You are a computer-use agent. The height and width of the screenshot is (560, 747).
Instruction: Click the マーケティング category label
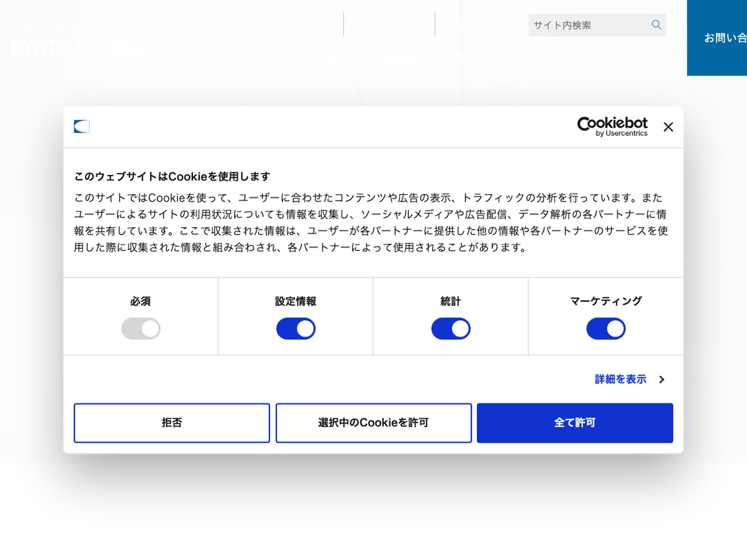606,301
